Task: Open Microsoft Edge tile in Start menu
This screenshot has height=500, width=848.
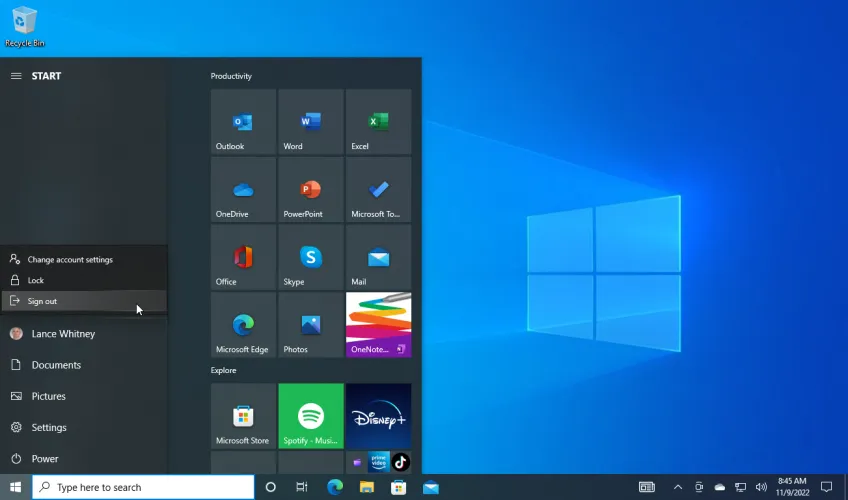Action: pos(243,325)
